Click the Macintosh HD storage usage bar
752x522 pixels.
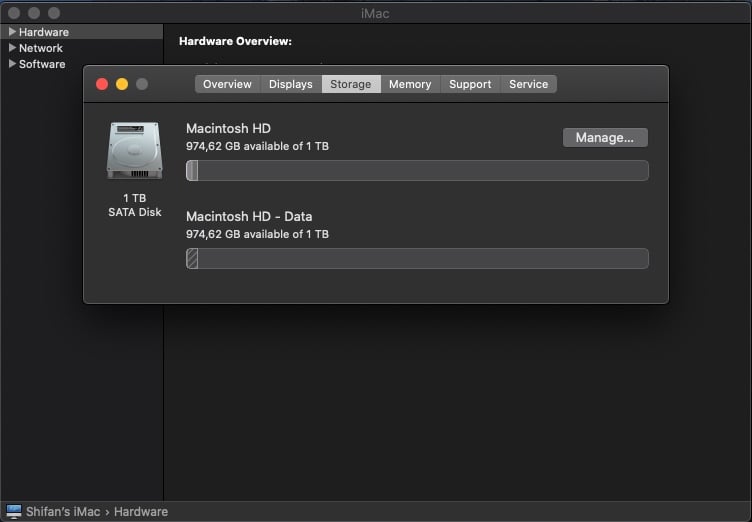click(x=417, y=170)
